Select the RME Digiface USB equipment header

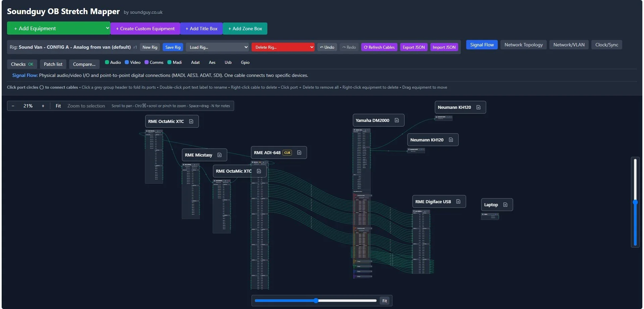[439, 202]
